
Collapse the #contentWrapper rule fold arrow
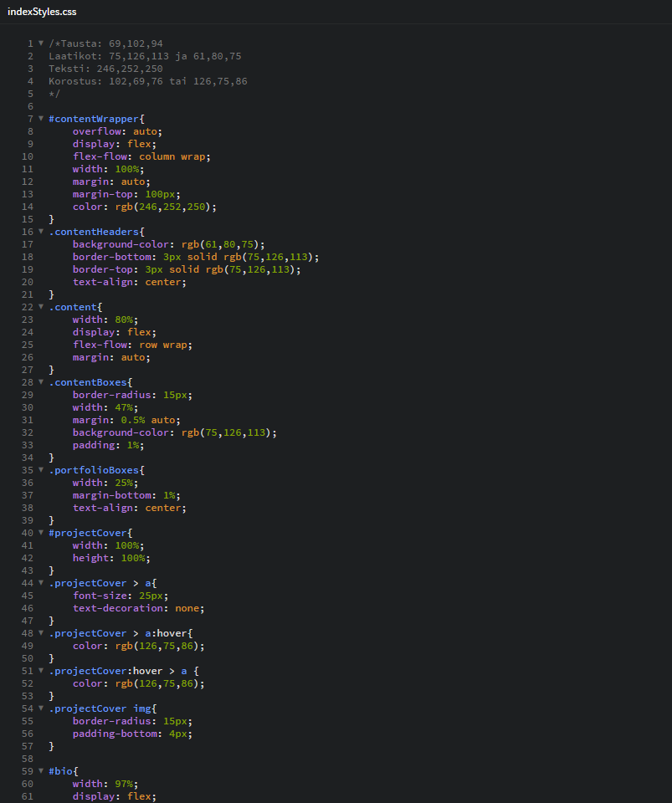click(41, 118)
